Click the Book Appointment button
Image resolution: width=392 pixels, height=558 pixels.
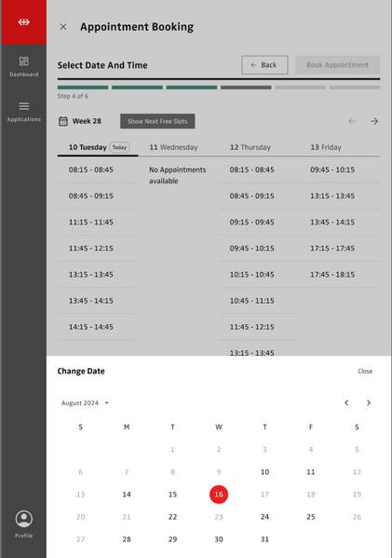(338, 65)
